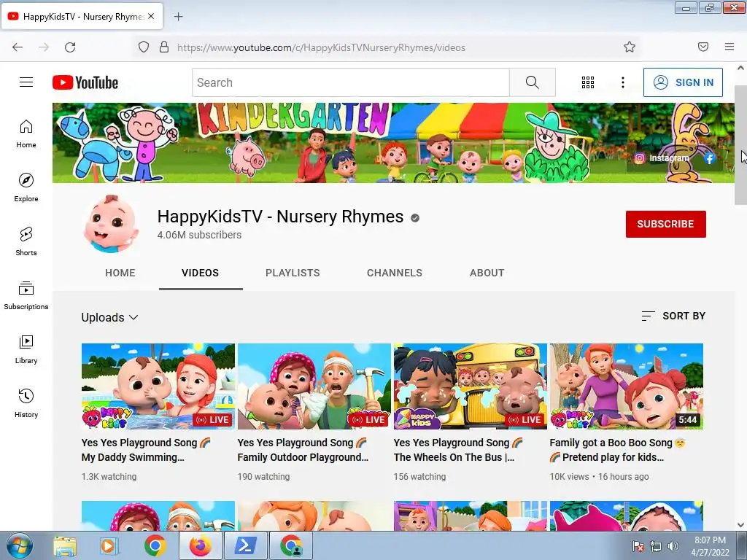This screenshot has width=747, height=560.
Task: Click the 10K views 16 hours ago text
Action: pyautogui.click(x=600, y=476)
